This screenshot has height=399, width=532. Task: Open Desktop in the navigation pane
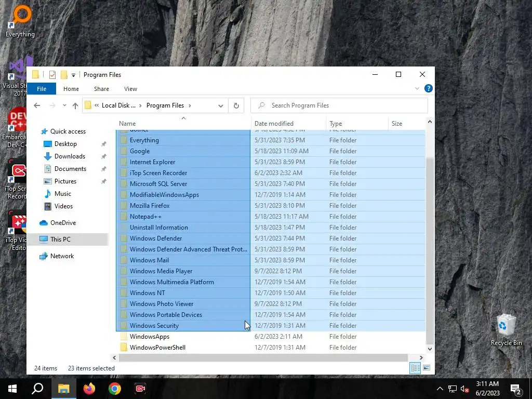[x=65, y=144]
